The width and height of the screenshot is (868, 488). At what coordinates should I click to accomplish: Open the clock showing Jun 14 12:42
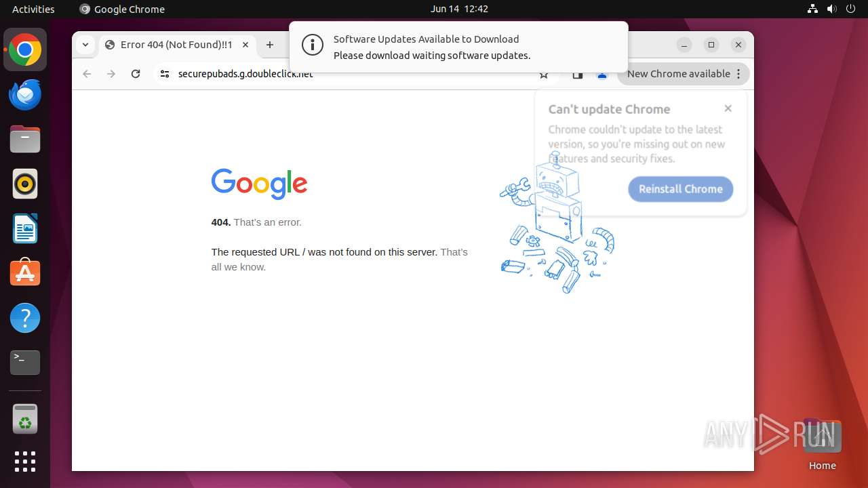click(459, 9)
